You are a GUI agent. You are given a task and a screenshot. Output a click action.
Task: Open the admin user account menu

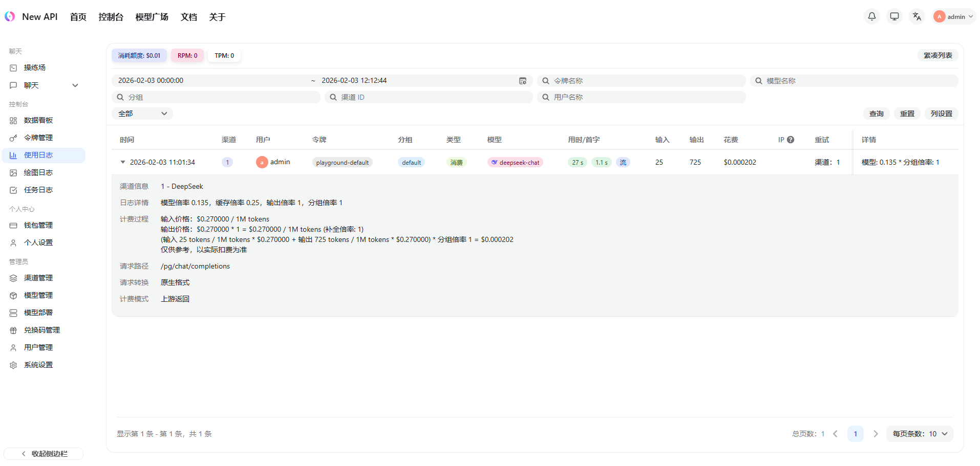coord(953,16)
